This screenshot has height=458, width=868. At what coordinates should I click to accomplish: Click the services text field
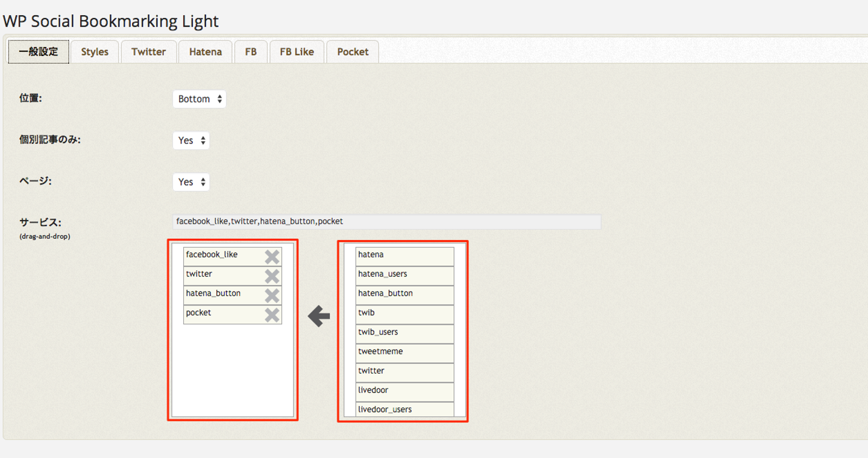coord(386,222)
